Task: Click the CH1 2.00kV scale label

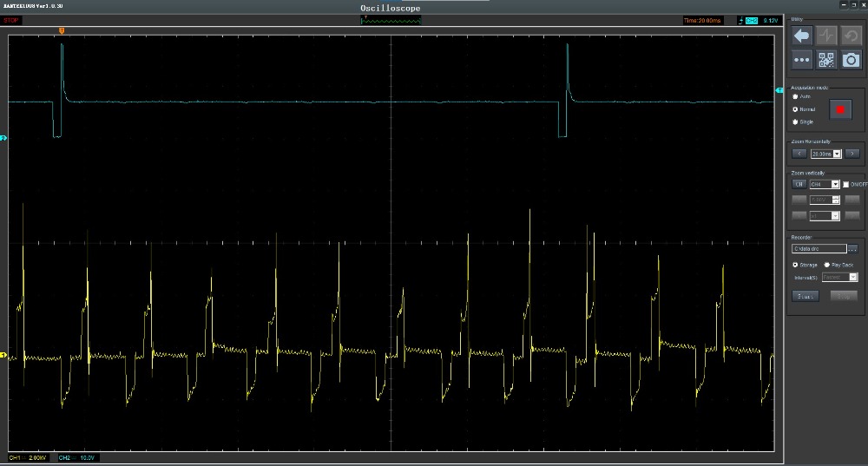Action: click(x=29, y=457)
